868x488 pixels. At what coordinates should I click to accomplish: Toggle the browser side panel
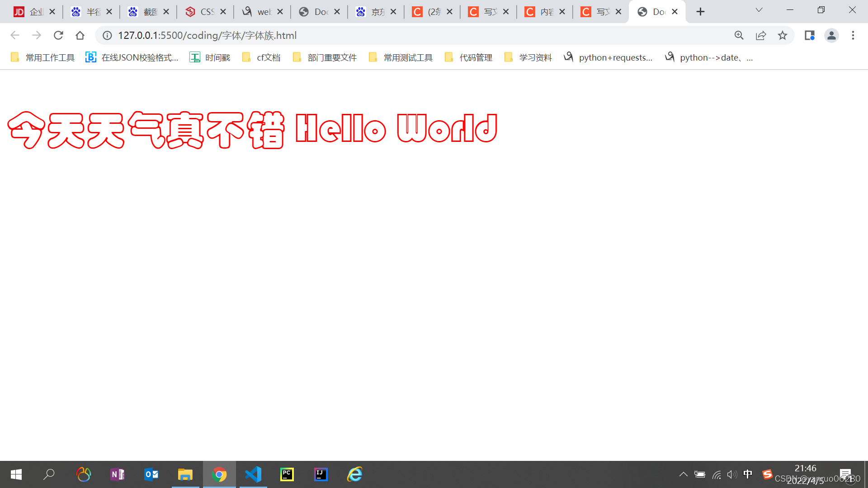click(809, 35)
